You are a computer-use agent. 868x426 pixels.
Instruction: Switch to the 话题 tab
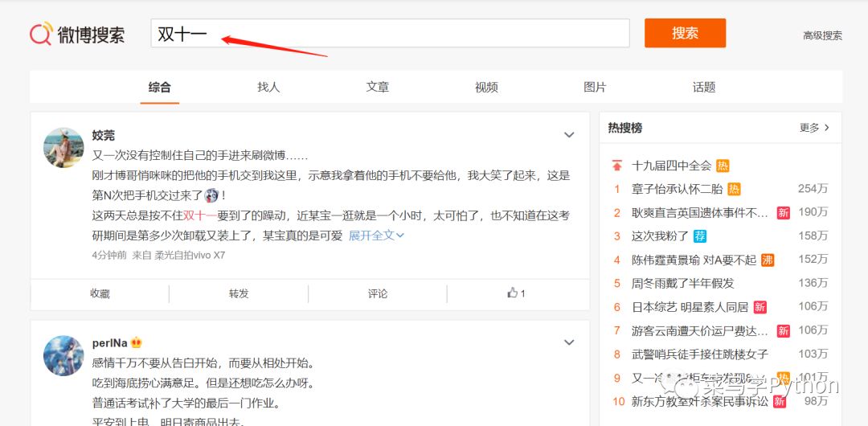[x=704, y=87]
